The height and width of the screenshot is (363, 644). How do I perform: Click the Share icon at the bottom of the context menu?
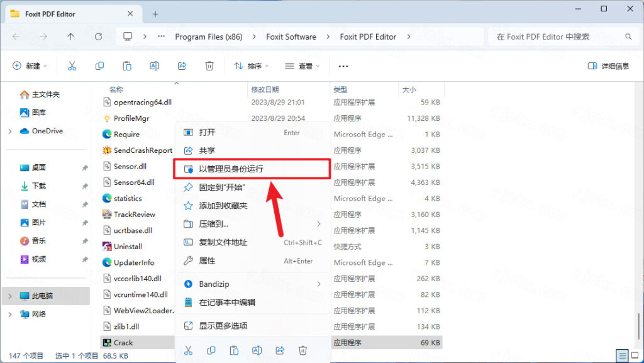[x=280, y=350]
